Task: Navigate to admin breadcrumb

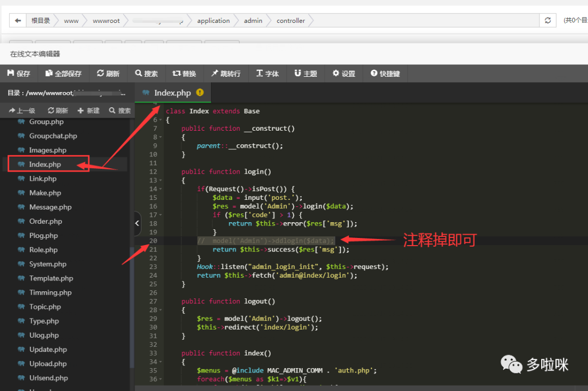Action: [x=253, y=21]
